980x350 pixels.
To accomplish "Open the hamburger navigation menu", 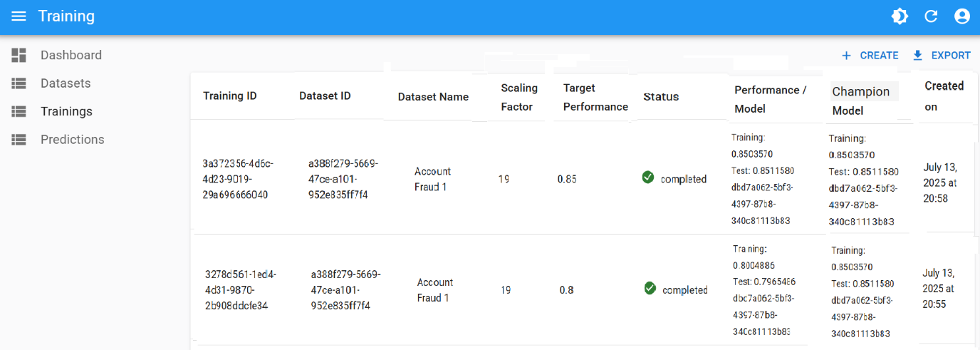I will [x=19, y=16].
